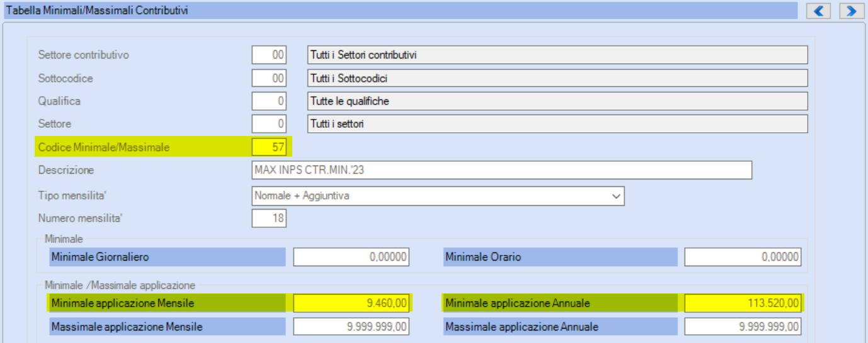Viewport: 868px width, 343px height.
Task: Click the Settore code field
Action: coord(269,124)
